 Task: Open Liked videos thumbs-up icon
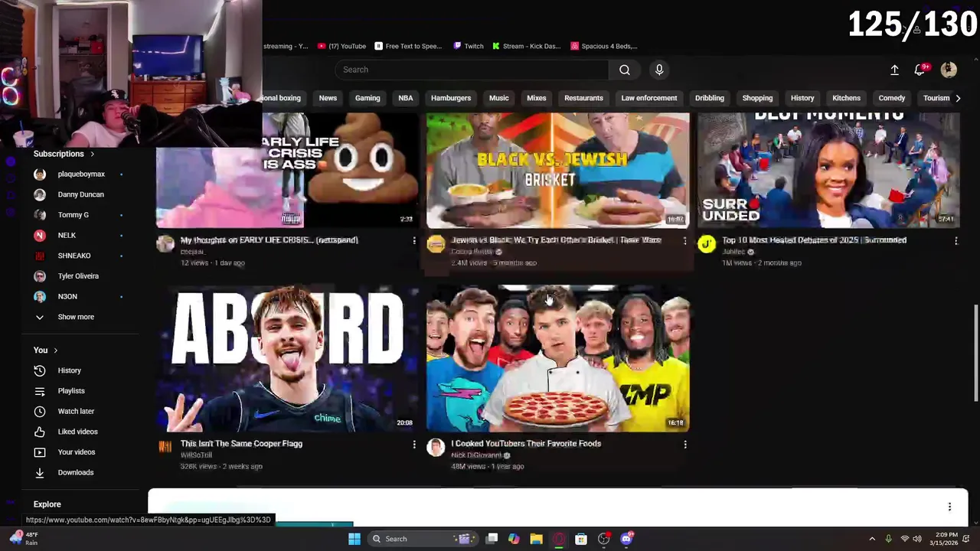click(x=40, y=432)
